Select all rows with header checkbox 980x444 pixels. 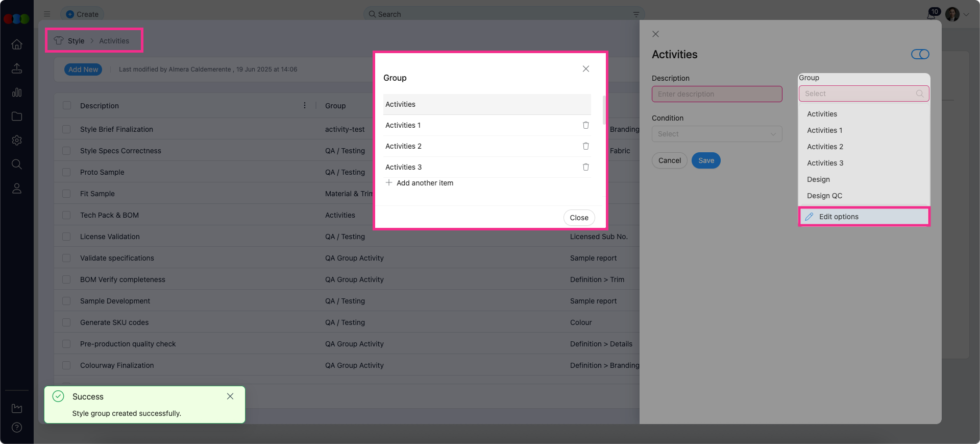pyautogui.click(x=66, y=105)
